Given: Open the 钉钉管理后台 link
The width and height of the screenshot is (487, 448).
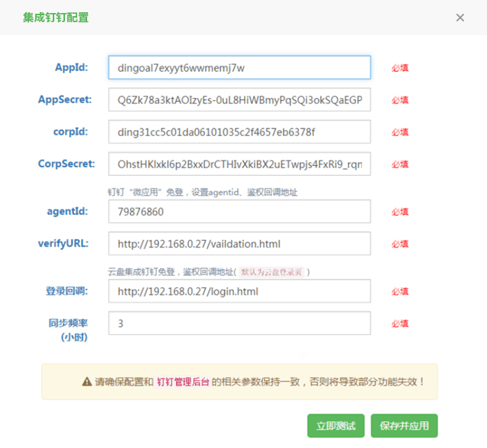Looking at the screenshot, I should 183,381.
